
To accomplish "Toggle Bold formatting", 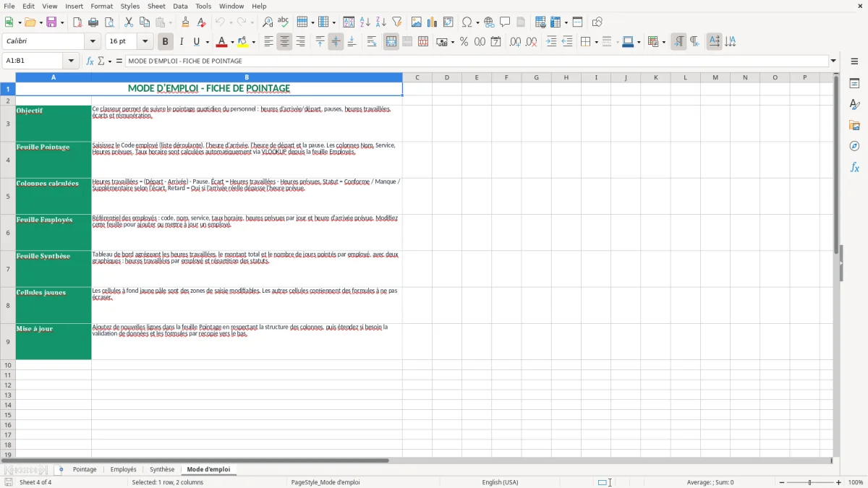I will click(166, 42).
